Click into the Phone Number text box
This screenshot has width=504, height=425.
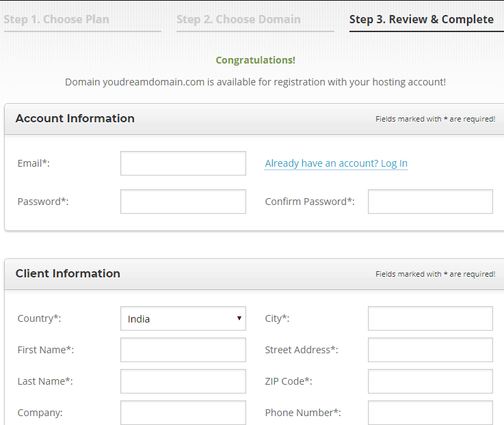point(430,413)
